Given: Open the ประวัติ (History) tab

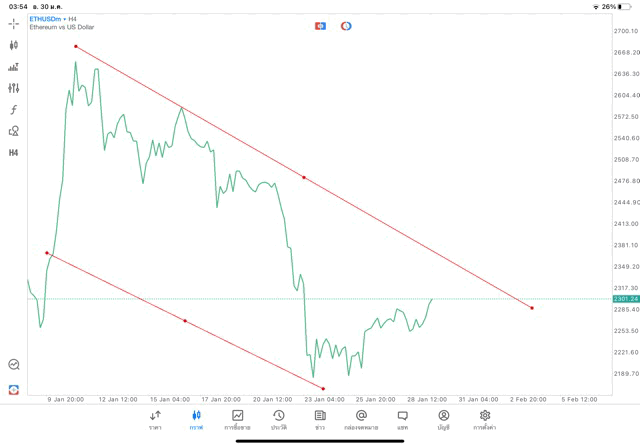Looking at the screenshot, I should point(278,419).
